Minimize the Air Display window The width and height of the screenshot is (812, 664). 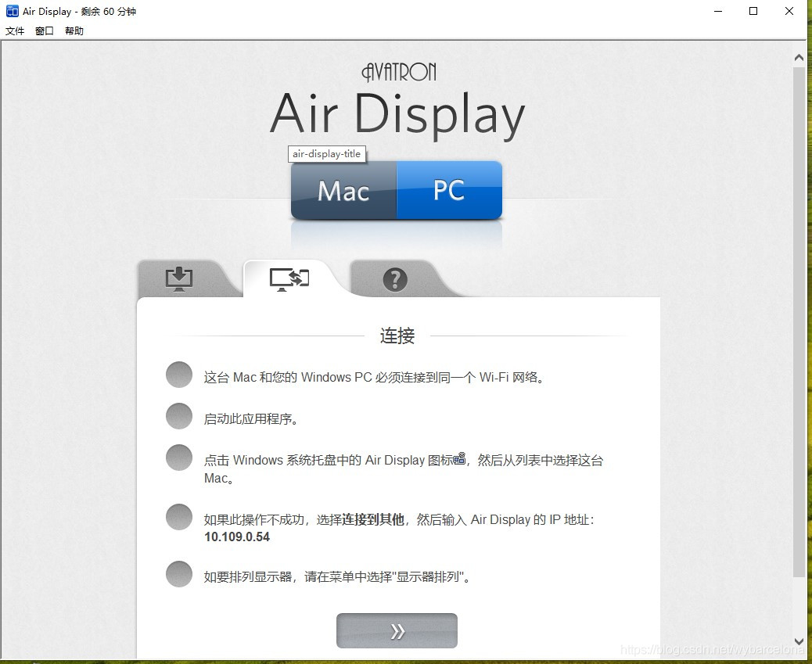point(718,11)
